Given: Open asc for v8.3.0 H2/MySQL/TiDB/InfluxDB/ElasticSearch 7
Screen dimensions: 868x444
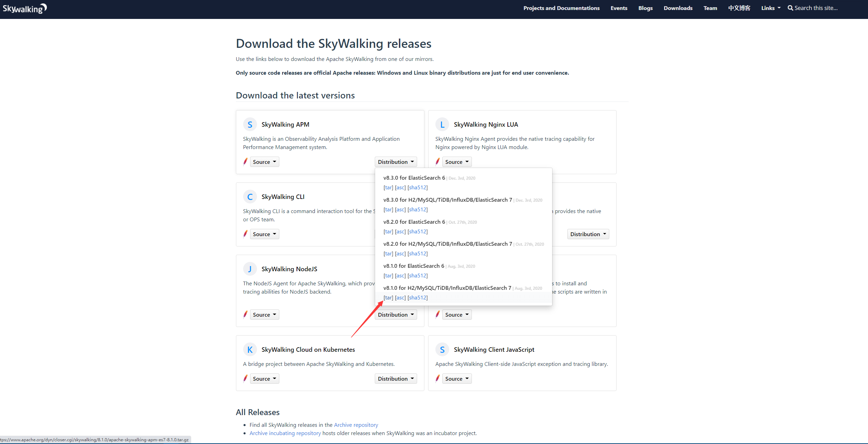Looking at the screenshot, I should [400, 210].
